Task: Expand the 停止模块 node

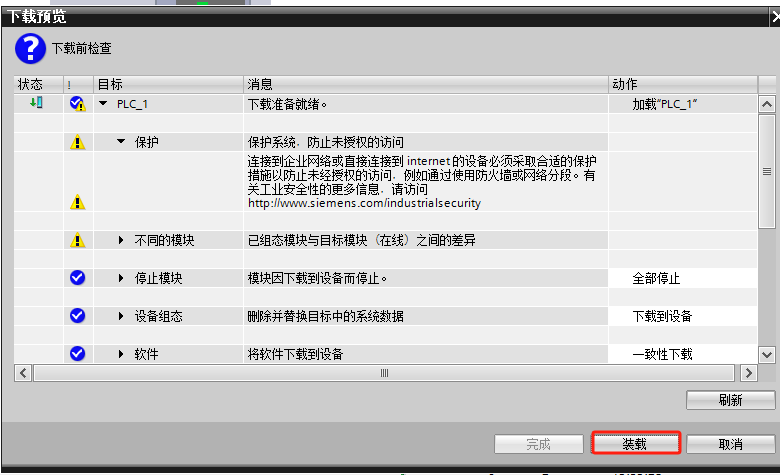Action: [x=121, y=278]
